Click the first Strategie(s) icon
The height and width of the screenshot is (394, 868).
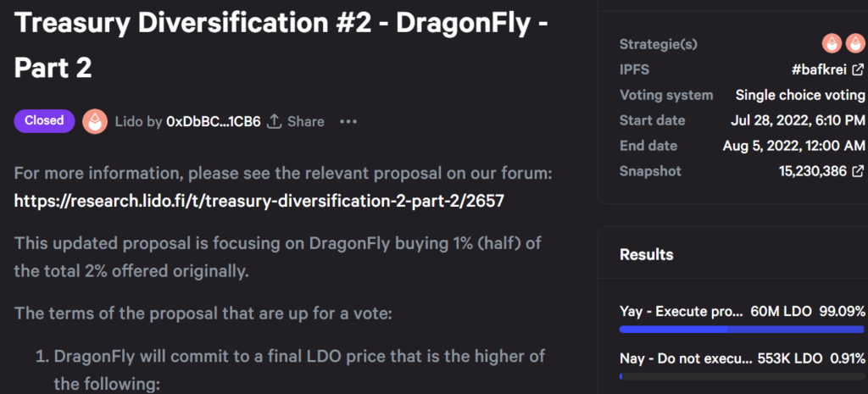point(832,43)
